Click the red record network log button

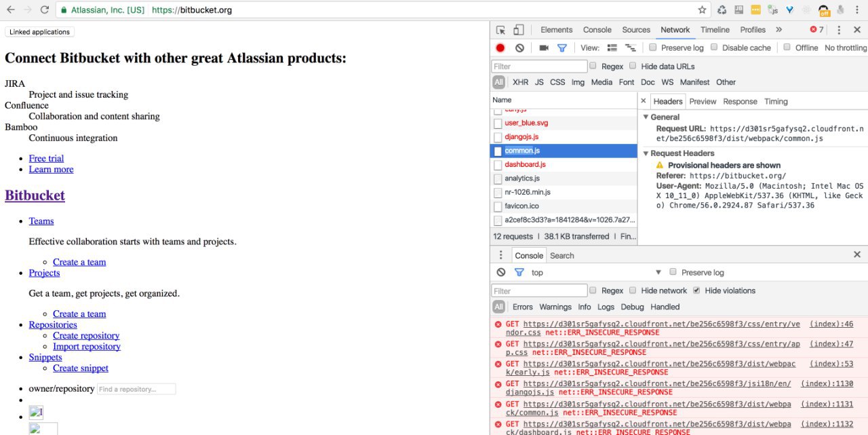pyautogui.click(x=500, y=48)
